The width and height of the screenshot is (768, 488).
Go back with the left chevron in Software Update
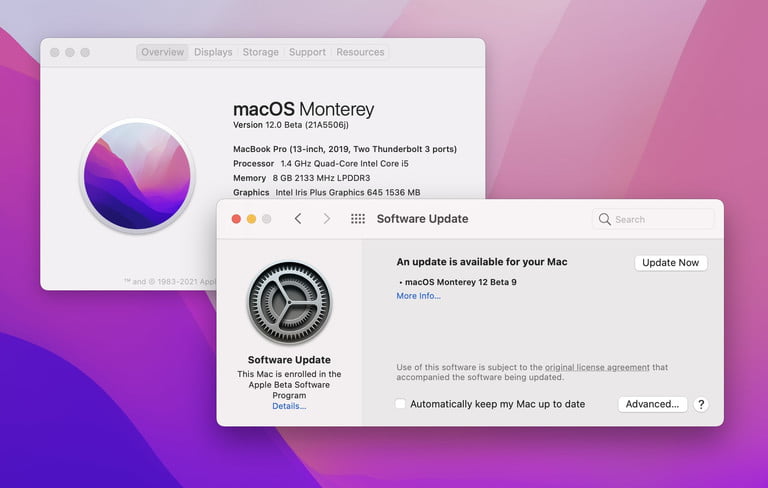298,219
